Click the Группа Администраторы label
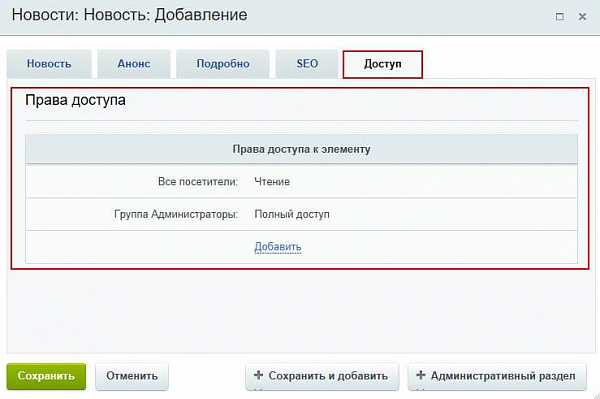 point(176,214)
